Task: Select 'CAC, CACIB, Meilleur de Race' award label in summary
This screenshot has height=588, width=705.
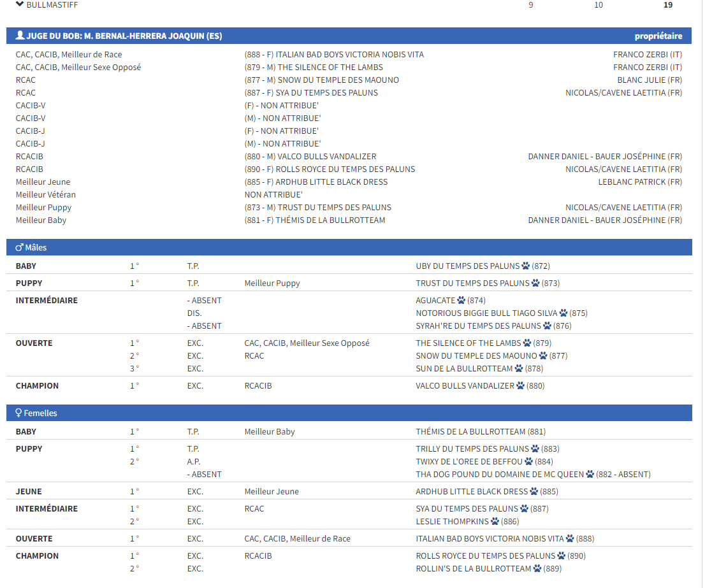Action: [69, 54]
